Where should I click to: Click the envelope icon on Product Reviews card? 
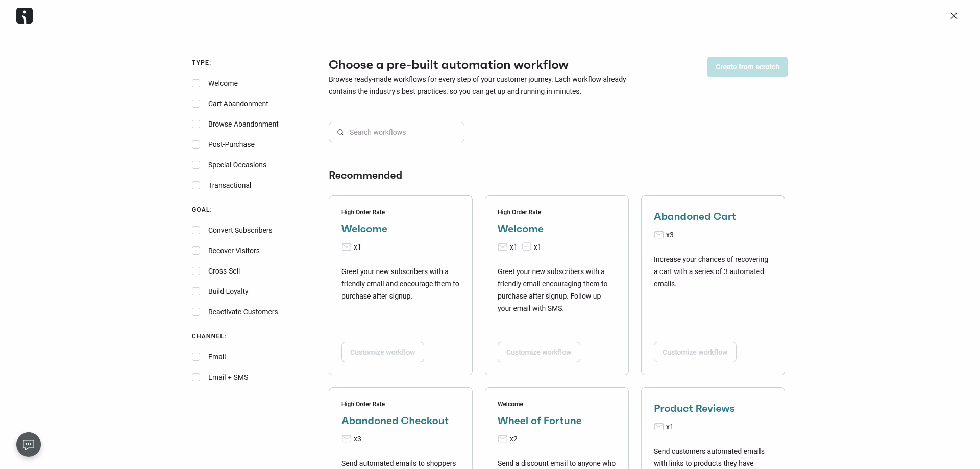(659, 427)
